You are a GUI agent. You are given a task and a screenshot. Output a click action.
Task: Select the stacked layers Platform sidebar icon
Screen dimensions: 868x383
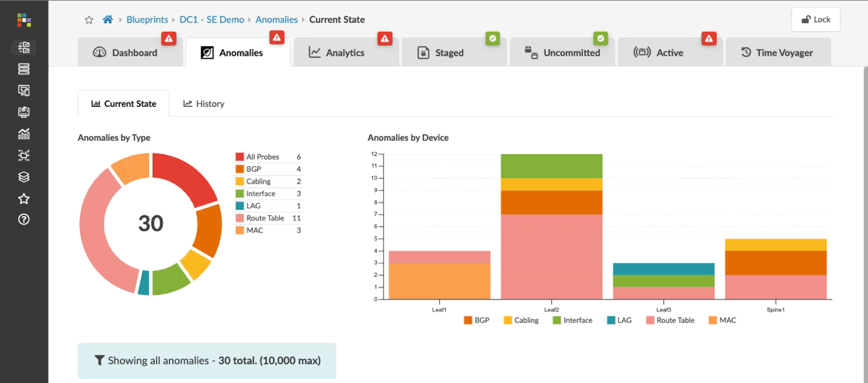point(24,177)
